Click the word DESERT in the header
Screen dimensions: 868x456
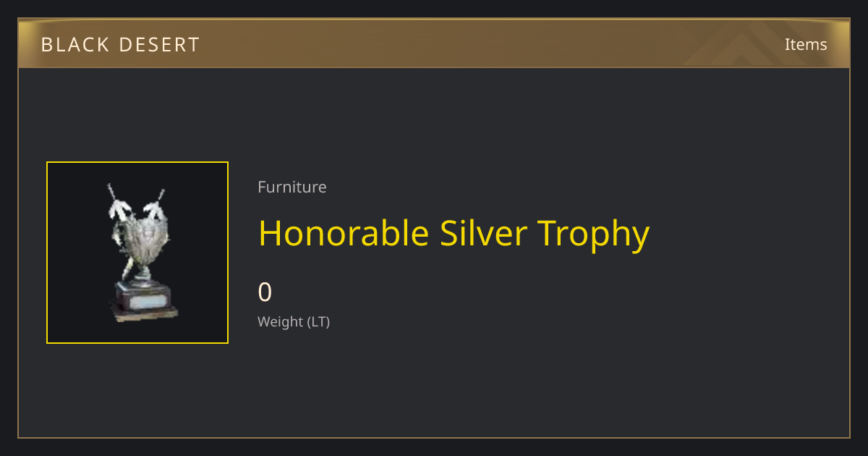(160, 45)
